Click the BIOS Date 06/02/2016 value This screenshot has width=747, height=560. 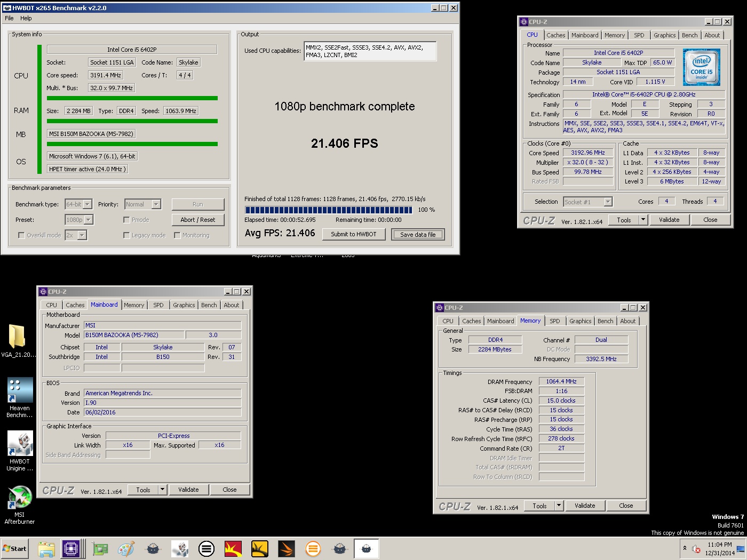click(163, 412)
